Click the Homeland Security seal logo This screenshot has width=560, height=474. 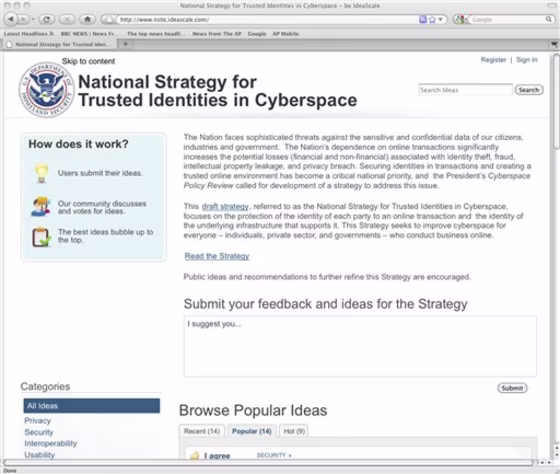46,89
